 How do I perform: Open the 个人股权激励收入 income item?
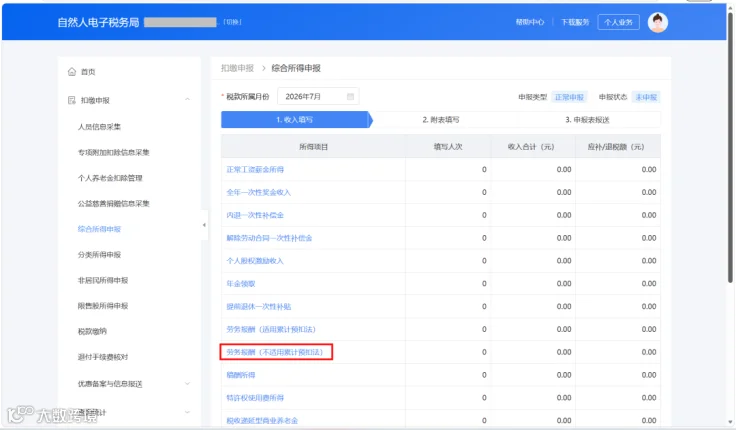[x=255, y=261]
